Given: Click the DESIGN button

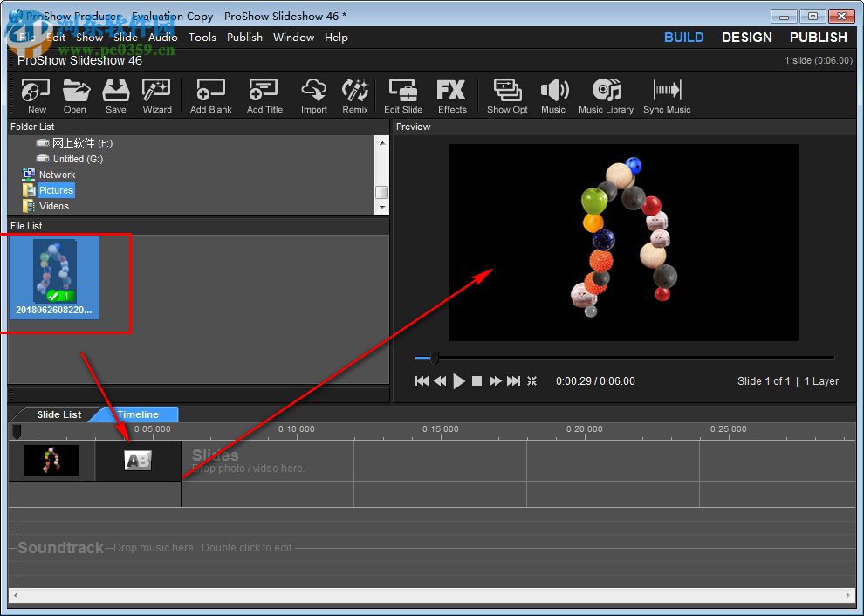Looking at the screenshot, I should 746,37.
